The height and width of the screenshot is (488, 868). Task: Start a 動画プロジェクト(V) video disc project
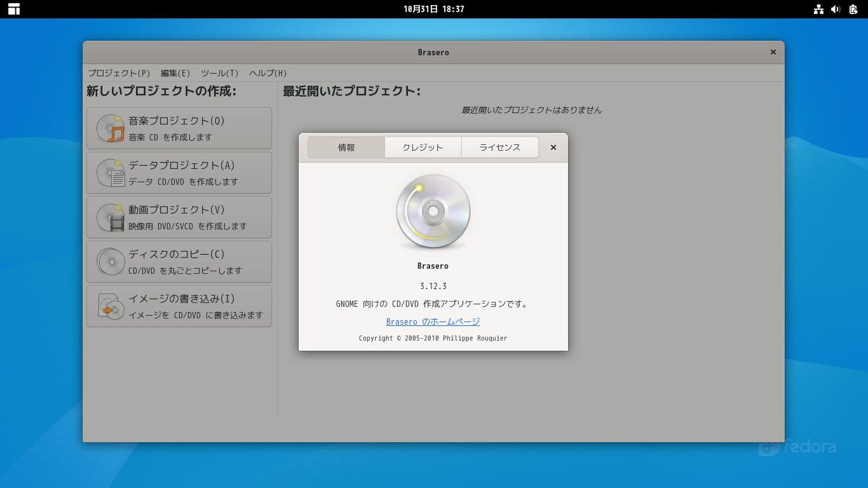coord(179,217)
